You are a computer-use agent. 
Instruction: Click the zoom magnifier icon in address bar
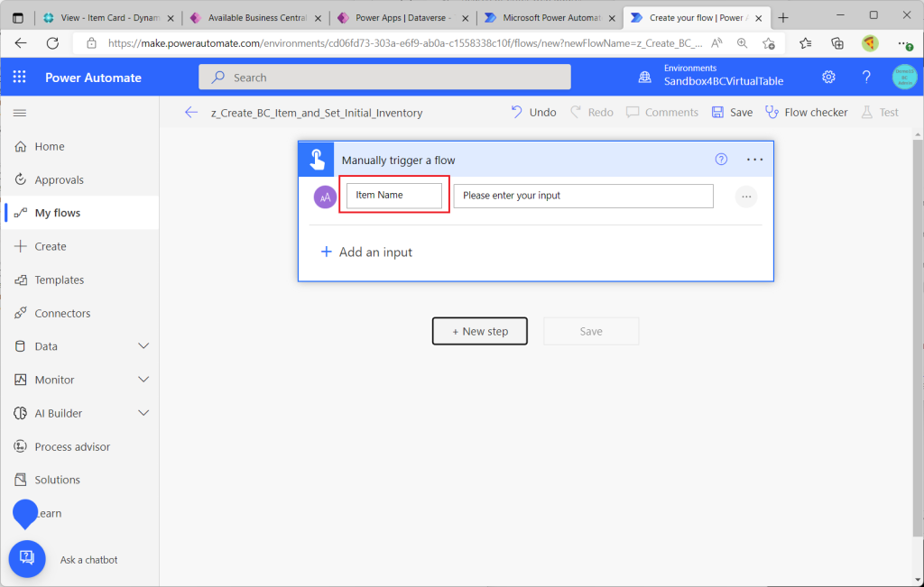(x=742, y=43)
